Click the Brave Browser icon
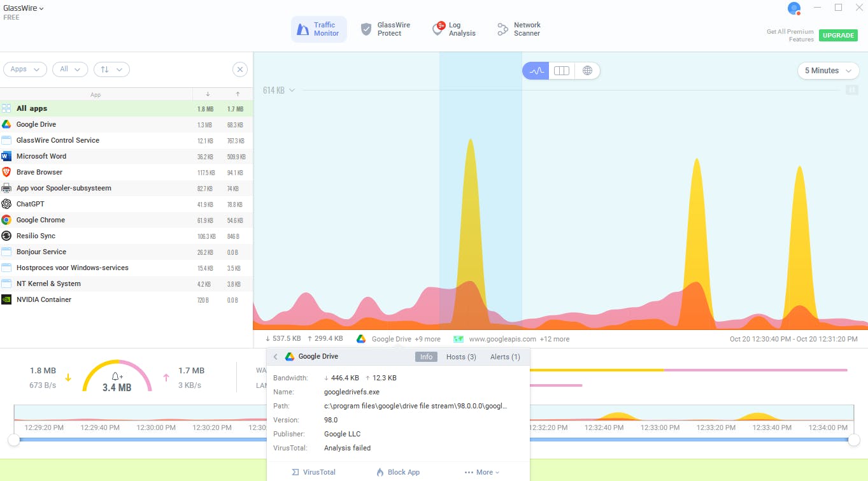The width and height of the screenshot is (868, 481). 6,173
